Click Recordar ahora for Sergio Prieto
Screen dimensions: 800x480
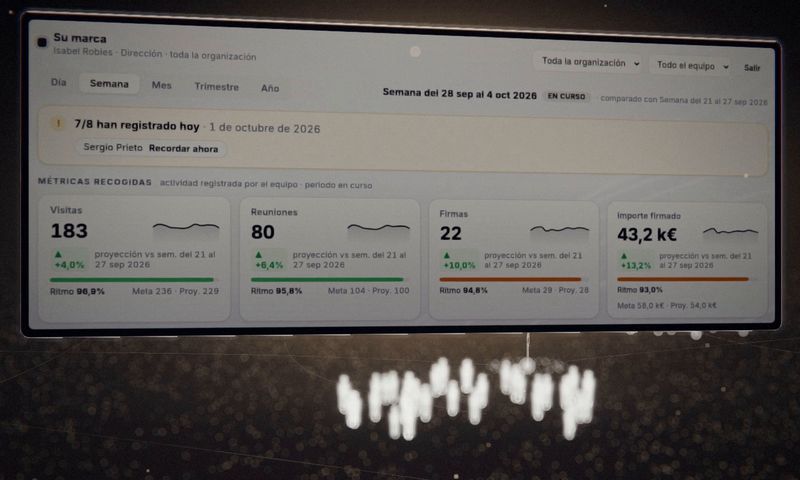183,149
